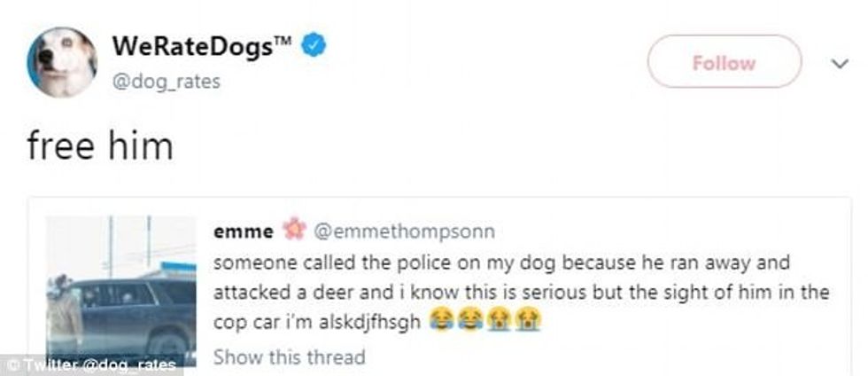Click "Show this thread"
The width and height of the screenshot is (868, 376).
click(289, 357)
